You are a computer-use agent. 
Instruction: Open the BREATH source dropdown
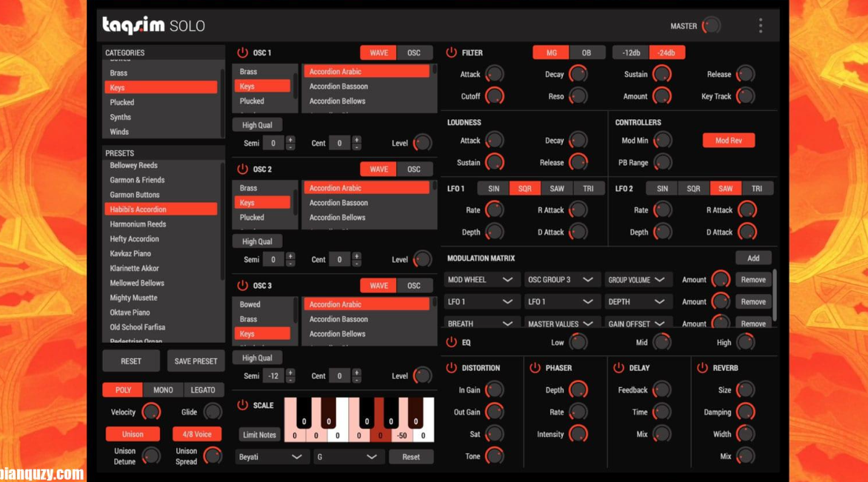click(x=480, y=323)
